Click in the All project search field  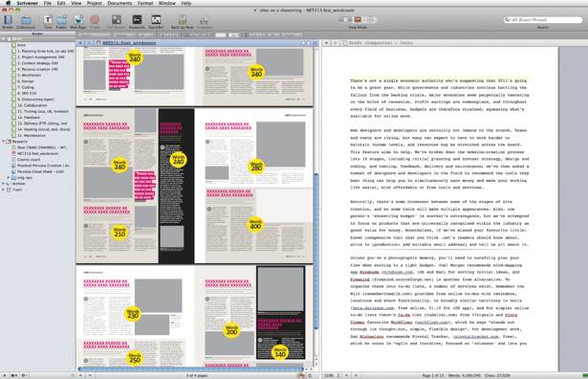coord(543,19)
